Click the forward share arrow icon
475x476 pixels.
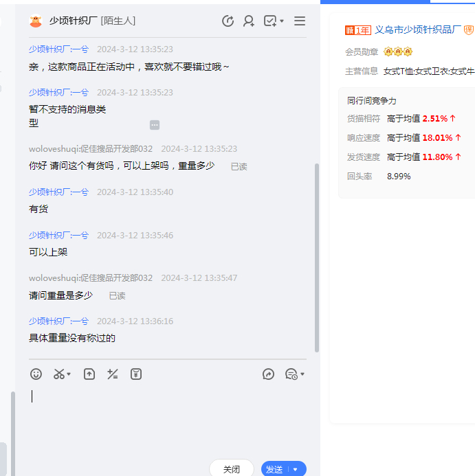[x=269, y=374]
